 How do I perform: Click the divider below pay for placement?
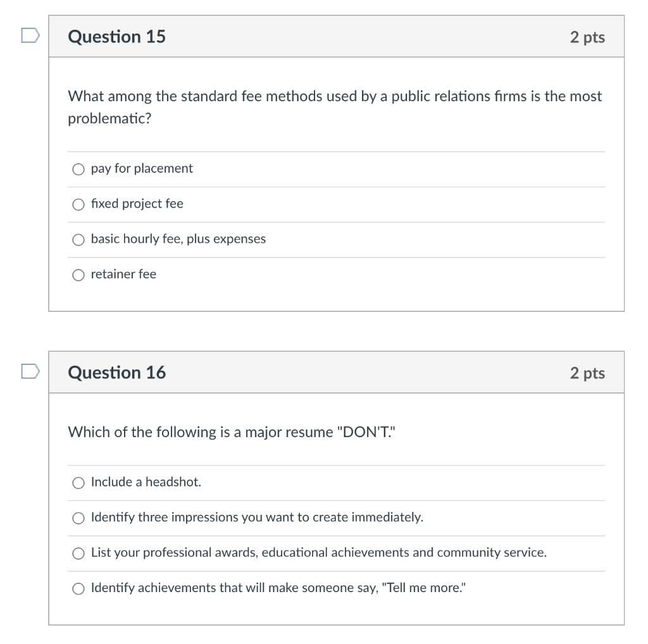(335, 187)
